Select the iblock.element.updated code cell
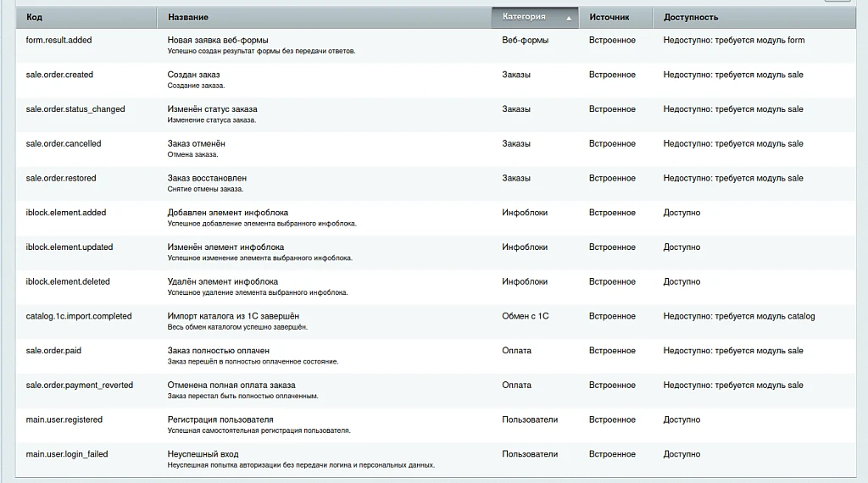Screen dimensions: 868x483 tap(70, 247)
